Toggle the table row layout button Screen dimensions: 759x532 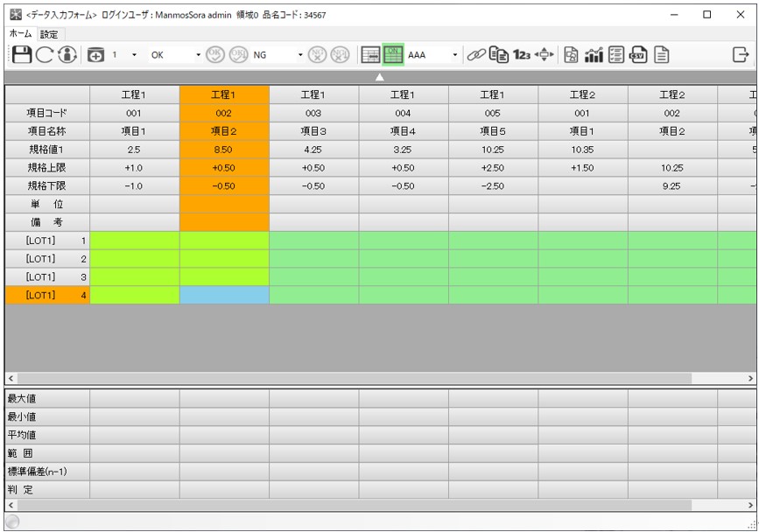click(x=370, y=55)
